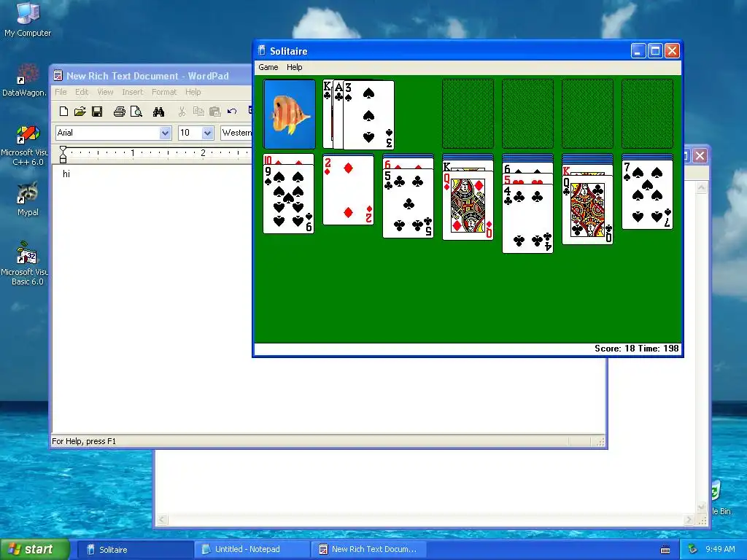Switch to New Rich Text Document taskbar button
Image resolution: width=747 pixels, height=560 pixels.
pos(368,550)
